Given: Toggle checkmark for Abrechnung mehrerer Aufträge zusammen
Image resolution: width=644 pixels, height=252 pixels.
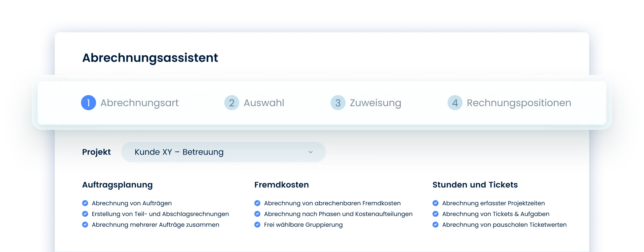Looking at the screenshot, I should click(x=85, y=225).
